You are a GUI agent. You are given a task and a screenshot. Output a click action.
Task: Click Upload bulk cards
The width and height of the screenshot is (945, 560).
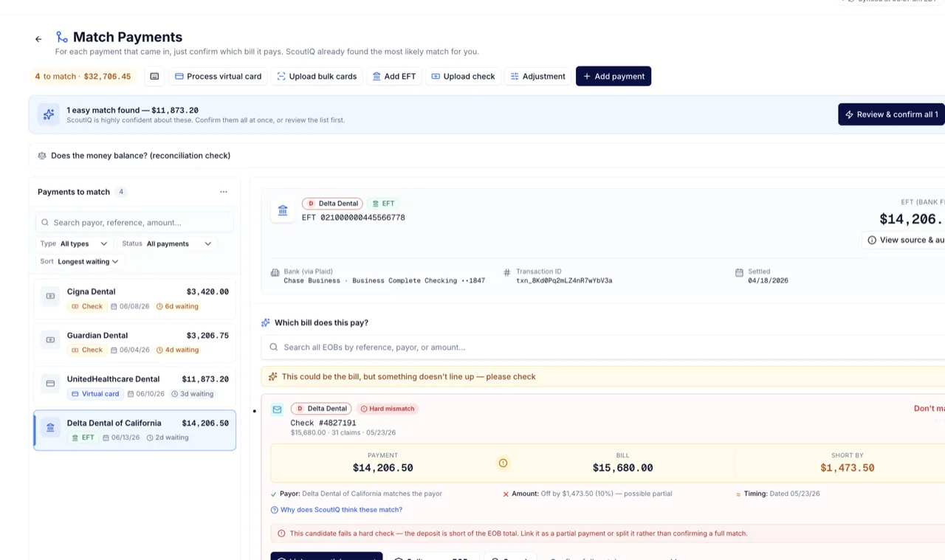tap(317, 76)
